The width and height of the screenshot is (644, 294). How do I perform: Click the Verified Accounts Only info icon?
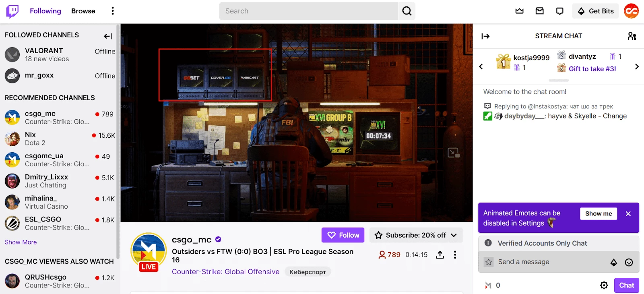coord(488,243)
